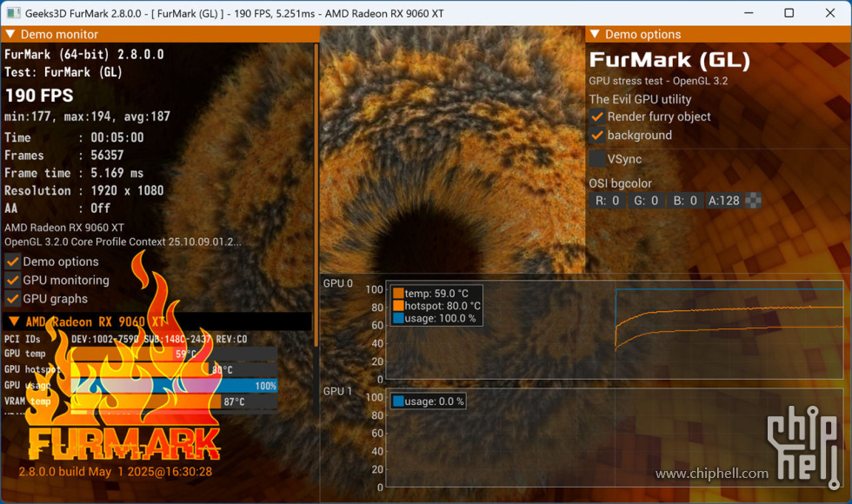This screenshot has width=852, height=504.
Task: Collapse the Demo monitor panel triangle
Action: click(x=10, y=34)
